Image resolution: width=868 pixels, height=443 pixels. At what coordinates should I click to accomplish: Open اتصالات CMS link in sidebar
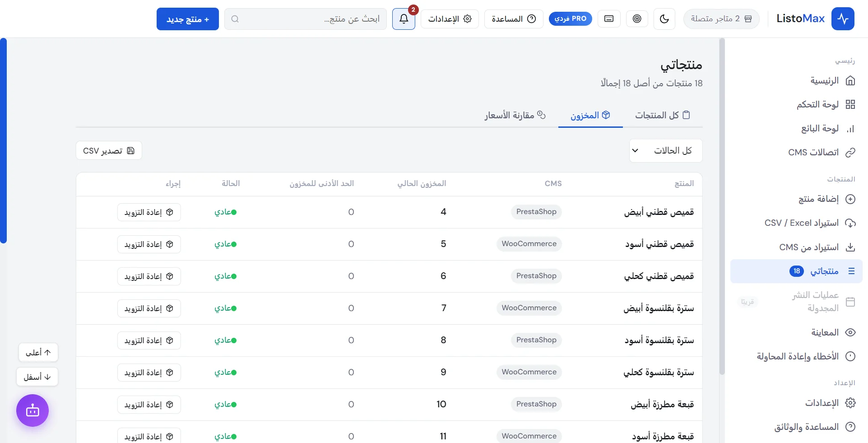tap(797, 153)
